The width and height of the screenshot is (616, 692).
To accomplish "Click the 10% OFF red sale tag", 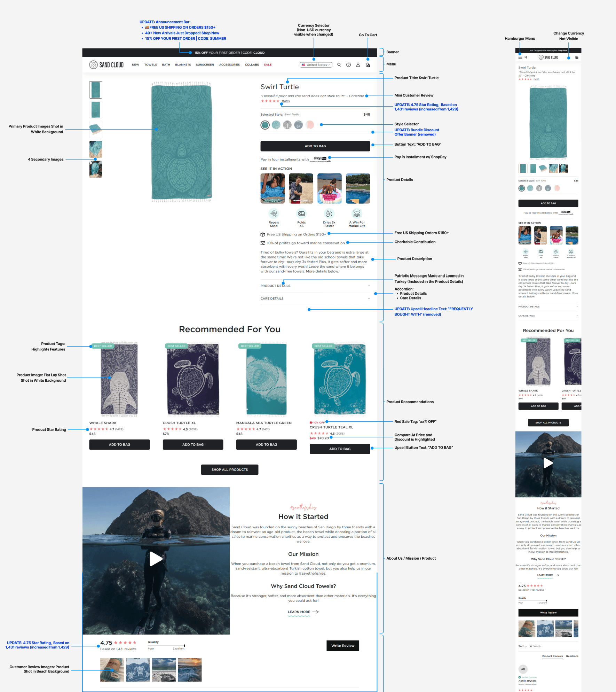I will pos(317,422).
